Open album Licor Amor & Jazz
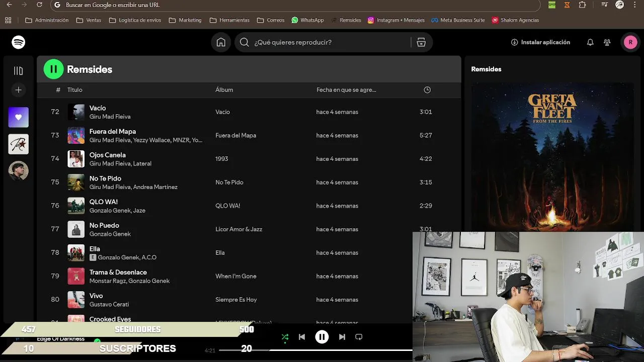Image resolution: width=644 pixels, height=362 pixels. tap(239, 229)
